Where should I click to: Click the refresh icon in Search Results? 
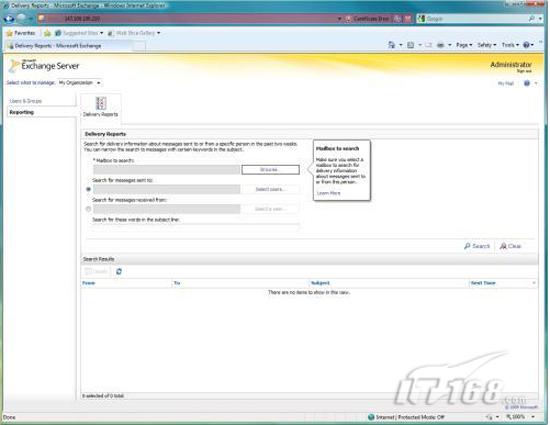119,271
